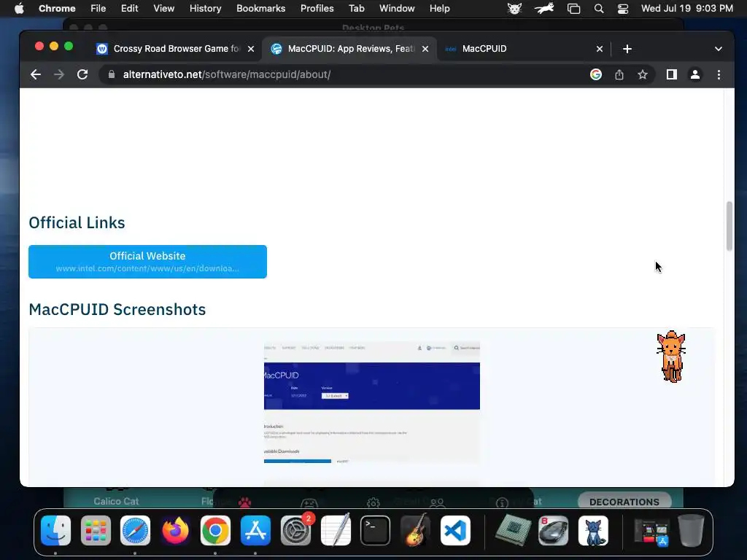Click the page vertical scrollbar thumb

729,226
